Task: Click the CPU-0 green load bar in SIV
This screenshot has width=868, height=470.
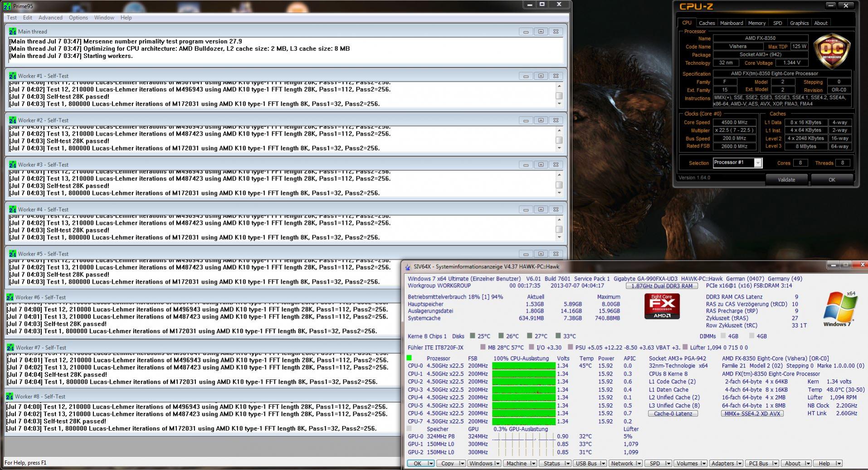Action: click(x=524, y=366)
